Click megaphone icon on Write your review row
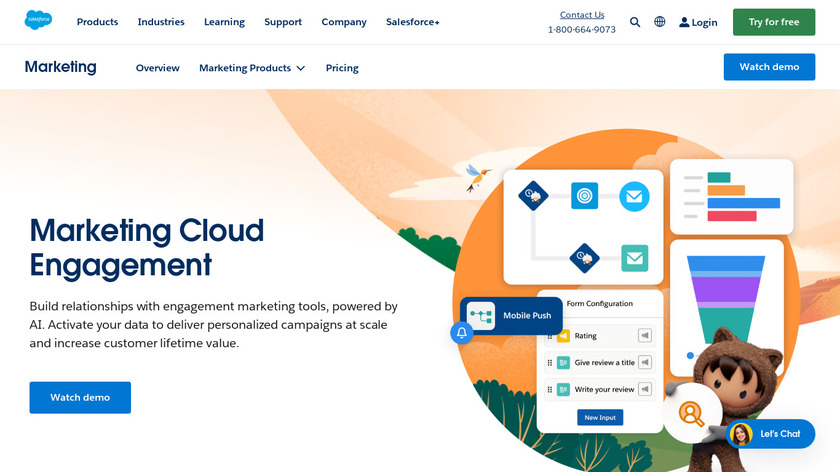Viewport: 840px width, 472px height. click(645, 389)
